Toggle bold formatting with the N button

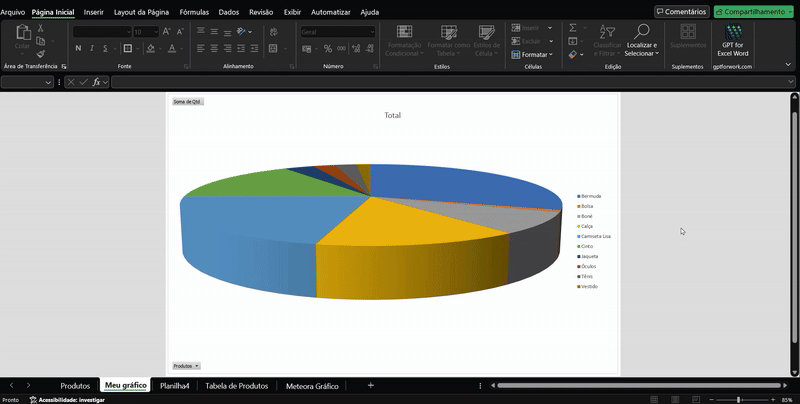78,48
